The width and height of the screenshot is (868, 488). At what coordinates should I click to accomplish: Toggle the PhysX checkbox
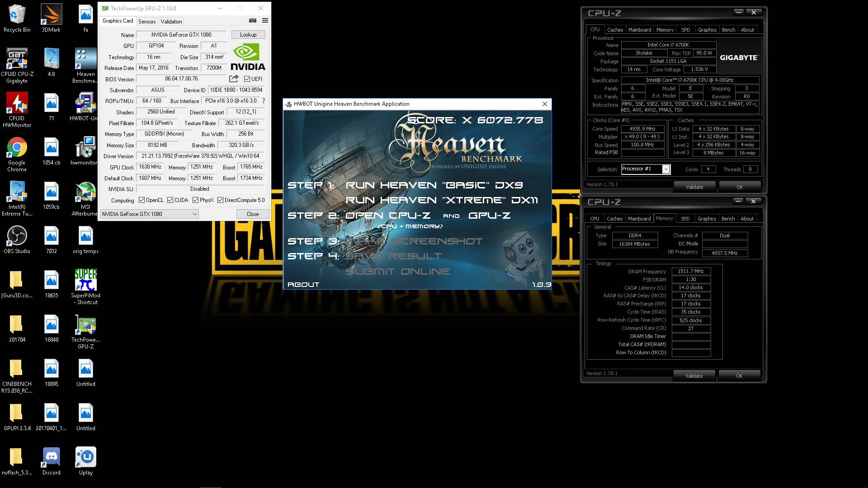tap(195, 200)
